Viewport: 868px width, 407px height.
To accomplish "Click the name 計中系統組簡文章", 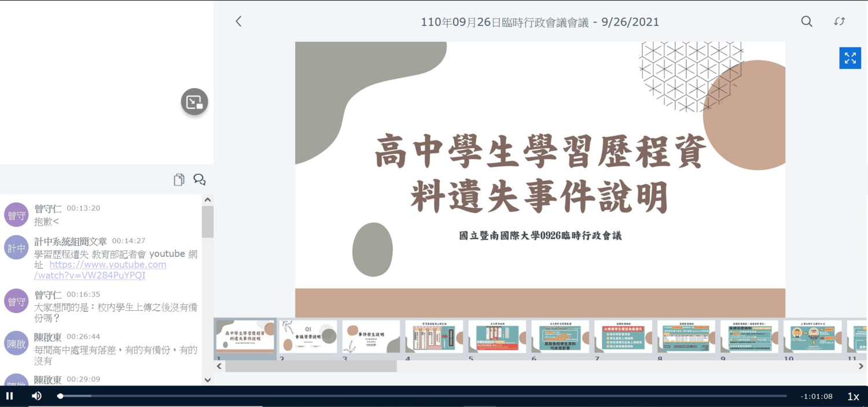I will tap(71, 241).
